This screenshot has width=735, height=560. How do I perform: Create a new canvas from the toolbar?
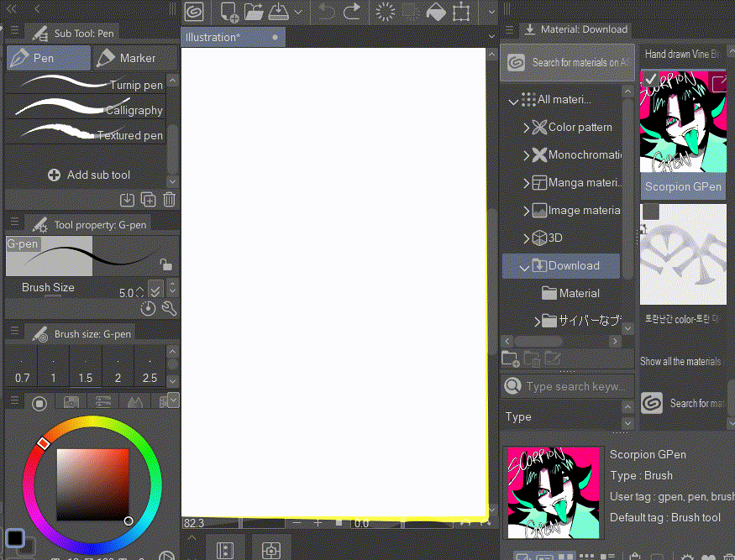[228, 11]
